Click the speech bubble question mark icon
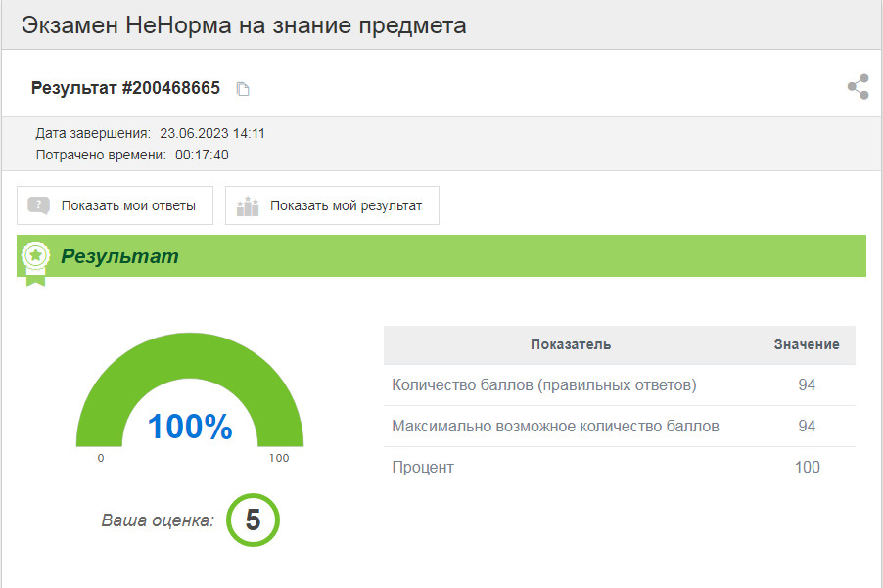This screenshot has width=883, height=588. point(39,205)
